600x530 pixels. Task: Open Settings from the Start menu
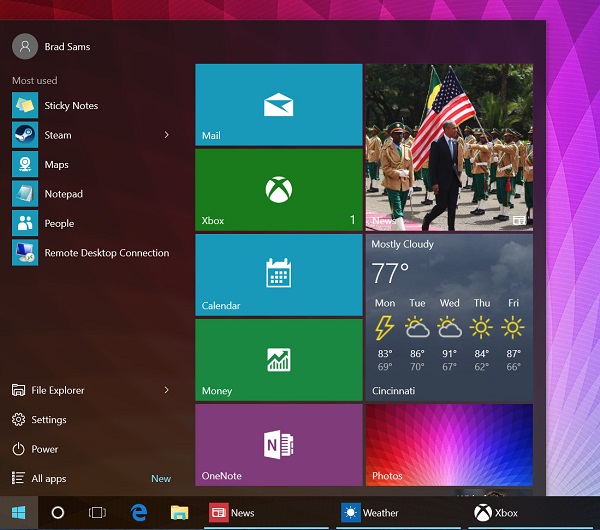(48, 420)
